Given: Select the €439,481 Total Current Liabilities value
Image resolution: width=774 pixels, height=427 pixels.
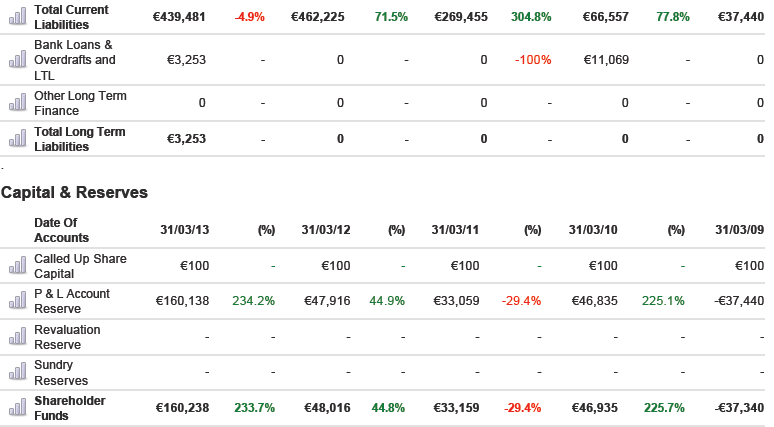Looking at the screenshot, I should tap(179, 17).
